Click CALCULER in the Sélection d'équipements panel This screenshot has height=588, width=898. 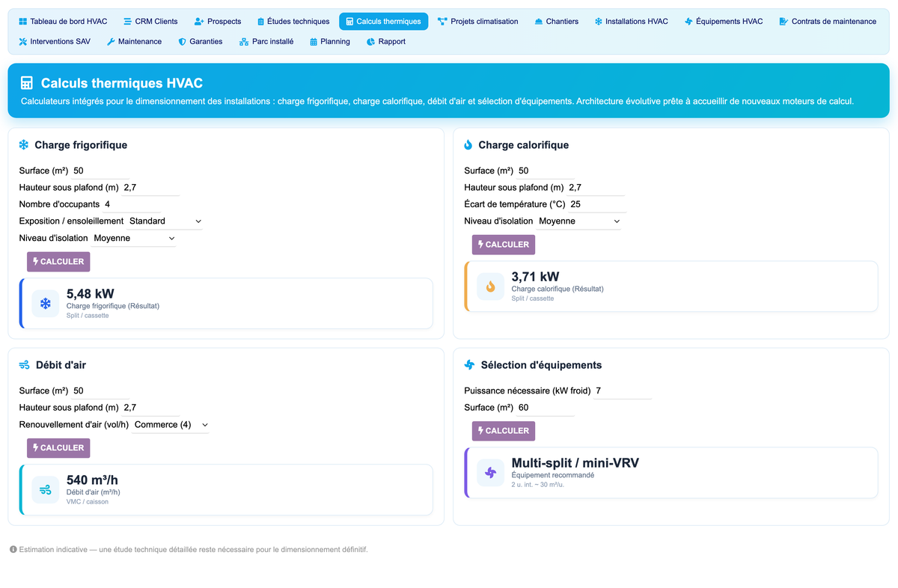click(x=504, y=431)
